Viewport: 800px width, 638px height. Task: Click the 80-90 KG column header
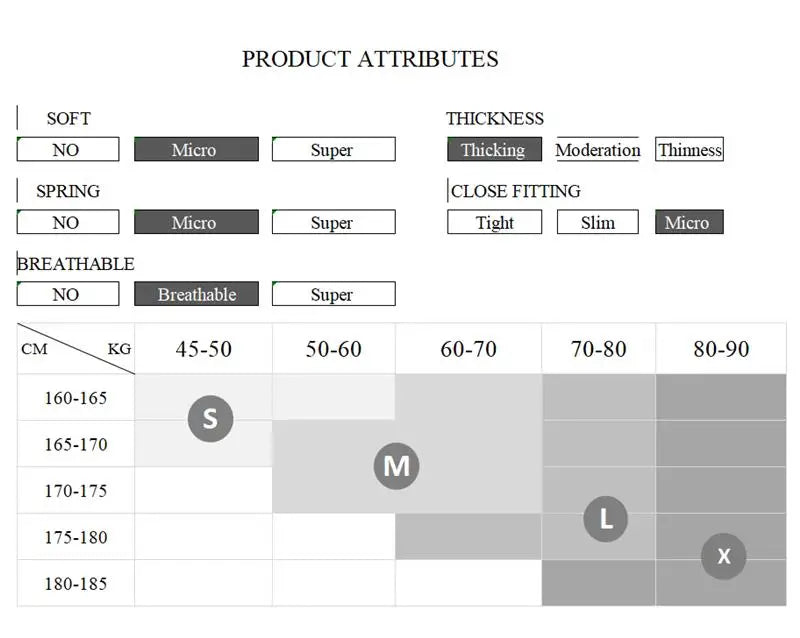[x=721, y=349]
